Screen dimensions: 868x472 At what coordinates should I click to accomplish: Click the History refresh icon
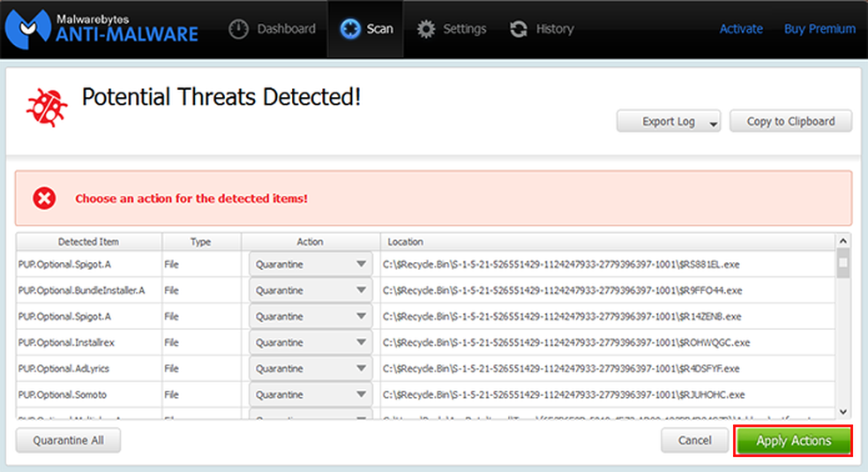519,29
